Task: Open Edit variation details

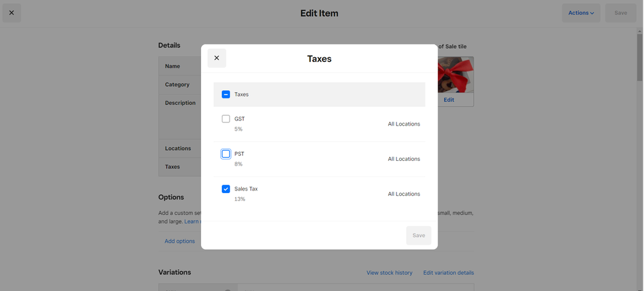Action: (448, 272)
